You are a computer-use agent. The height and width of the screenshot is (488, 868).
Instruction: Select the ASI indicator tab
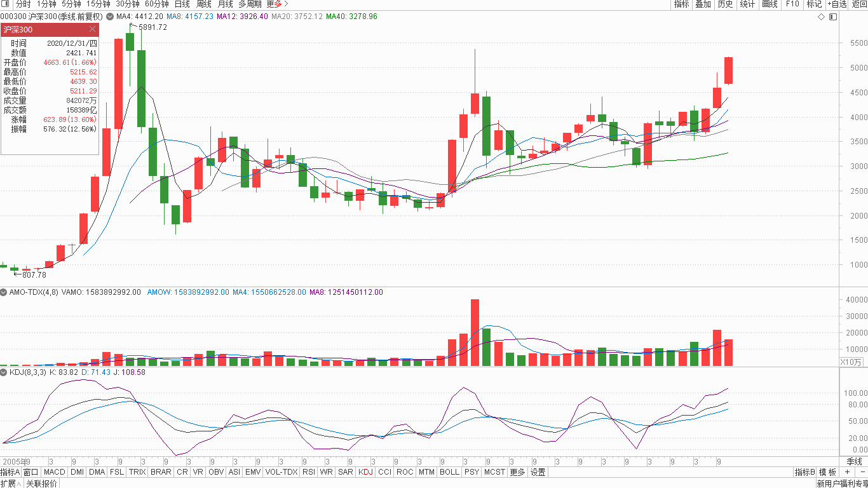(234, 472)
